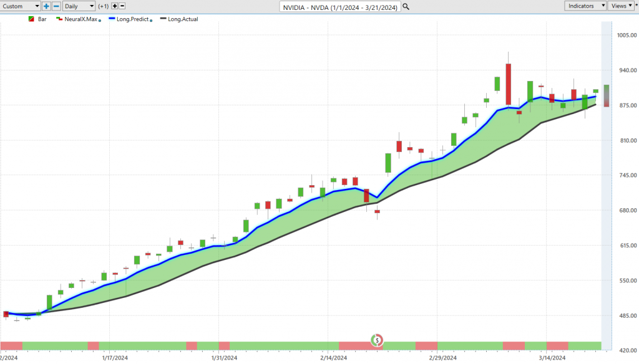639x364 pixels.
Task: Toggle the Long.Actual black line legend
Action: (x=180, y=19)
